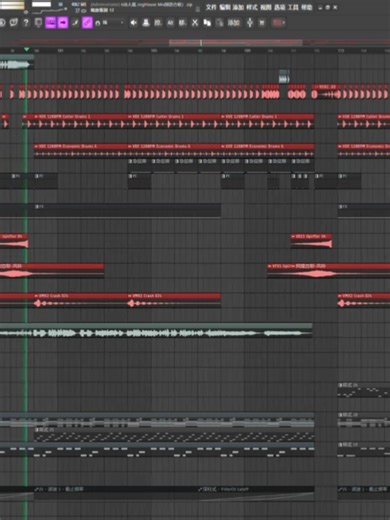Open the 视图 (View) menu
The width and height of the screenshot is (390, 520).
(266, 7)
